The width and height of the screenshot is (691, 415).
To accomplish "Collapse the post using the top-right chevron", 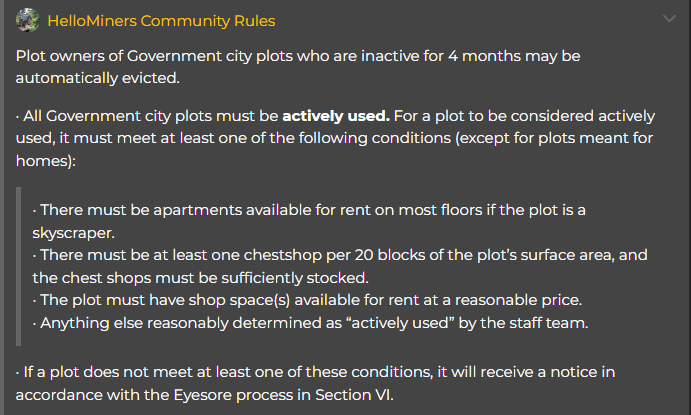I will 669,19.
